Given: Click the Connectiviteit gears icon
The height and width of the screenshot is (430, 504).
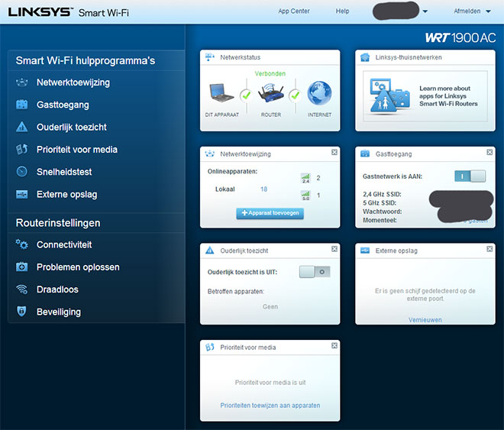Looking at the screenshot, I should pyautogui.click(x=22, y=244).
